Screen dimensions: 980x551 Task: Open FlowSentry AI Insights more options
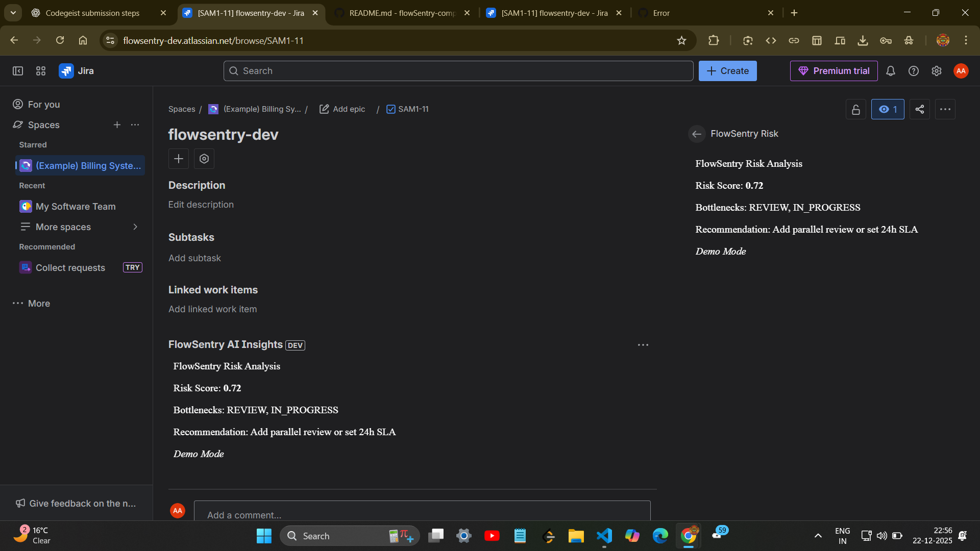(x=643, y=345)
